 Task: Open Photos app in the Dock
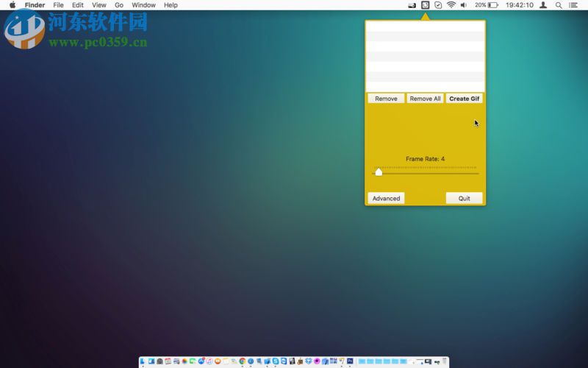tap(184, 361)
